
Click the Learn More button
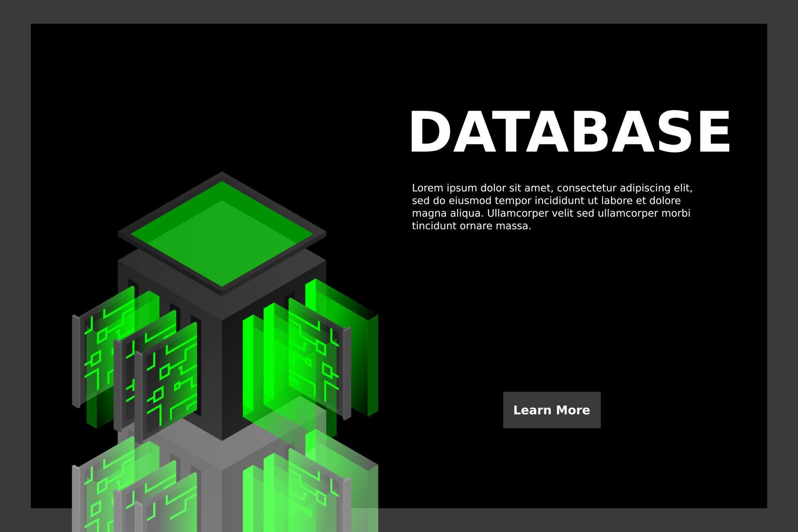coord(552,410)
